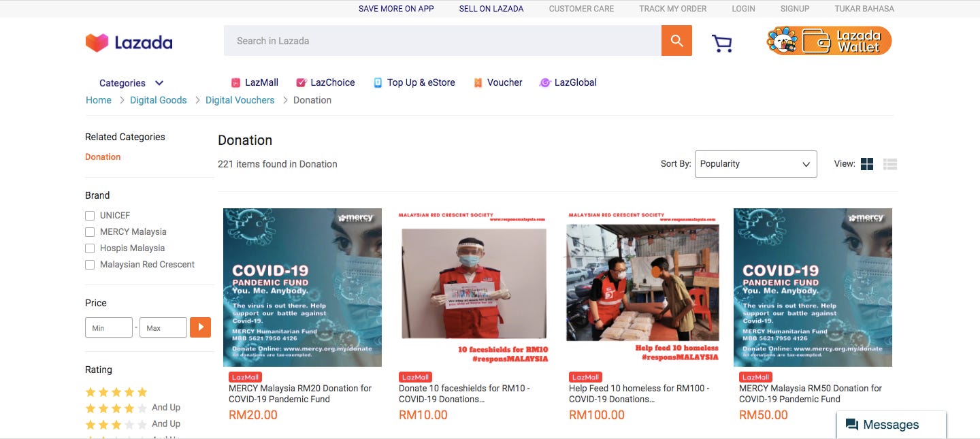This screenshot has width=980, height=439.
Task: Click TUKAR BAHASA language option
Action: click(x=864, y=9)
